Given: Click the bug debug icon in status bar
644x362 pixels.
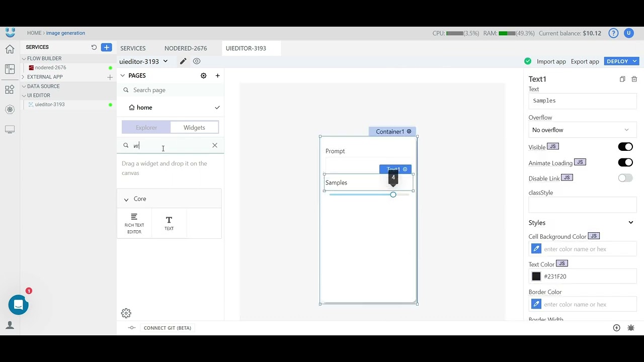Looking at the screenshot, I should pos(631,328).
